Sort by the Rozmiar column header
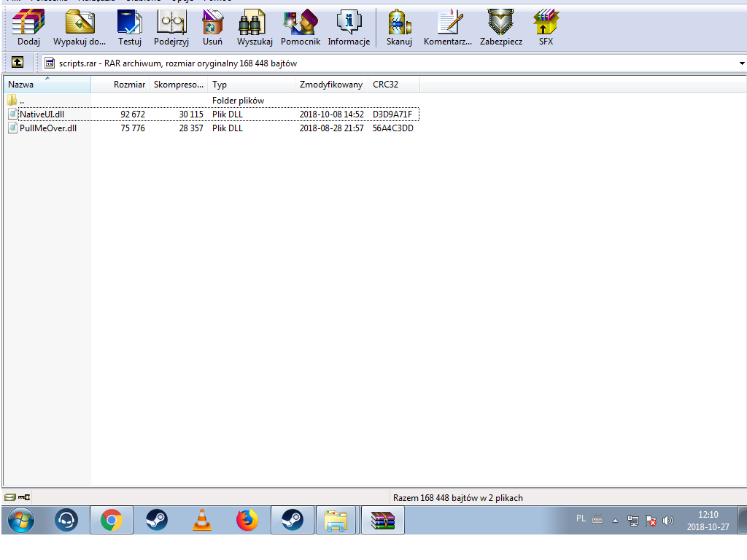This screenshot has width=747, height=560. 120,85
